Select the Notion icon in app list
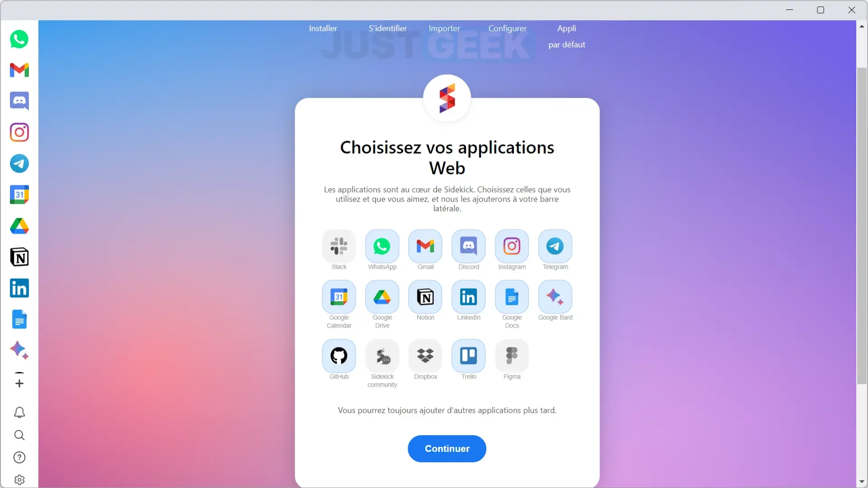868x488 pixels. (425, 297)
